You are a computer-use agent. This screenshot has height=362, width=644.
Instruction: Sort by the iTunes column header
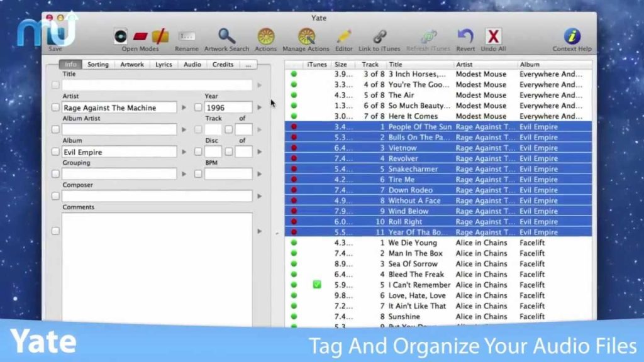point(317,65)
